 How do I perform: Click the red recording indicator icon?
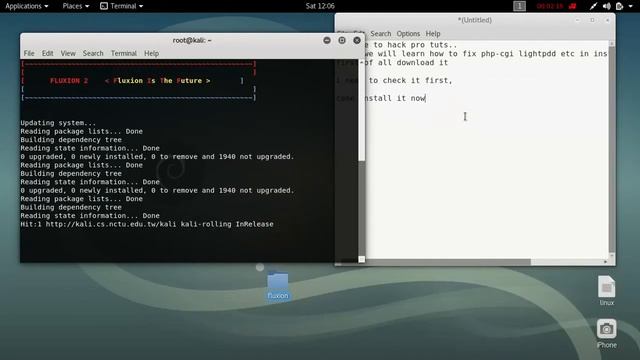coord(573,6)
